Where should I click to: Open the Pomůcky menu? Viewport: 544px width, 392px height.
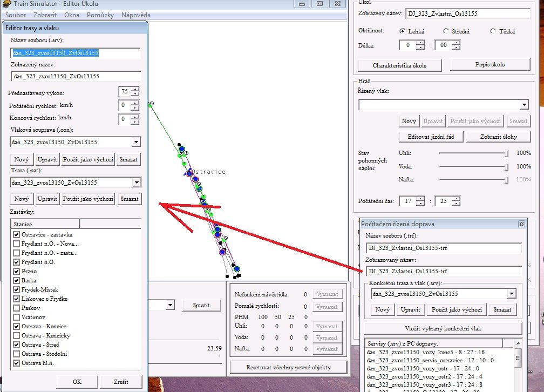(x=99, y=15)
